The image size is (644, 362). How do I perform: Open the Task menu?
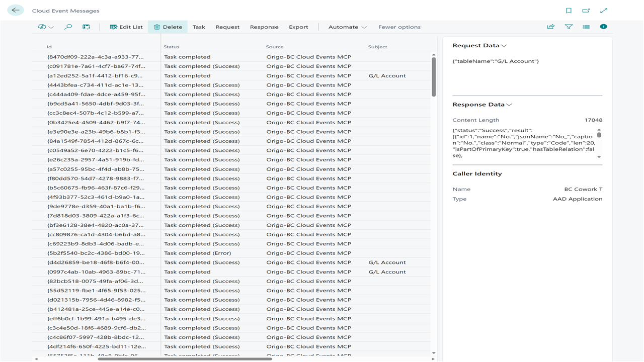(199, 27)
